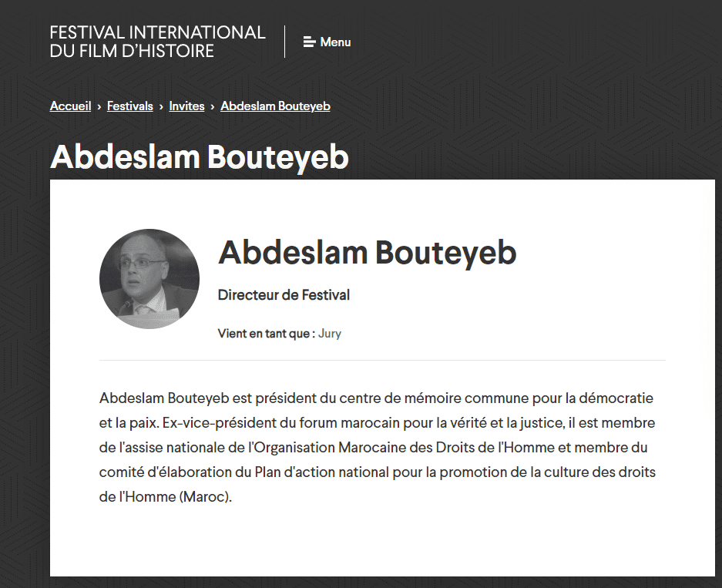Click the last biography line 'de l'Homme (Maroc).'

(166, 497)
